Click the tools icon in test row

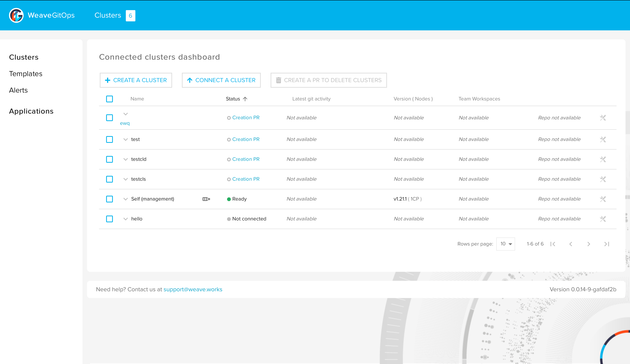tap(603, 139)
